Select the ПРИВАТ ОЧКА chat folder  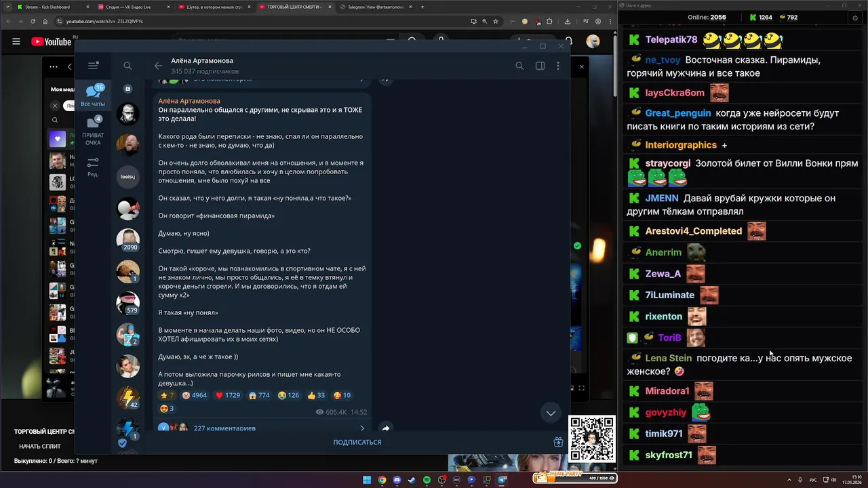(93, 131)
